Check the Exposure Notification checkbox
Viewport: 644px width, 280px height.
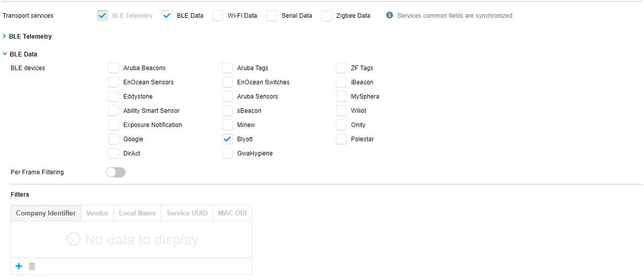point(114,125)
